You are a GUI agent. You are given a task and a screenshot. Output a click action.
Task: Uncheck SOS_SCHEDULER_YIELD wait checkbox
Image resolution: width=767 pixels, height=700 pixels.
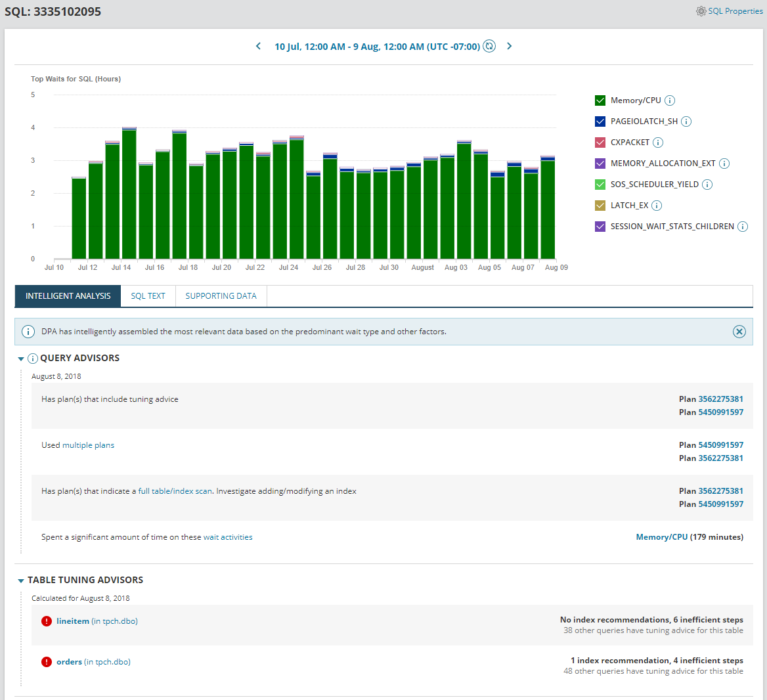(600, 185)
